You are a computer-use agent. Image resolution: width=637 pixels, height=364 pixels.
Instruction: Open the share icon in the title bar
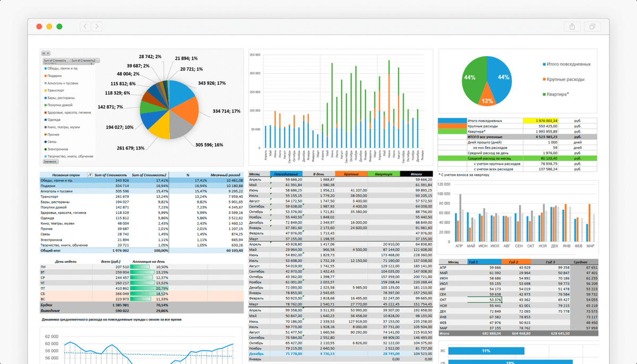click(572, 27)
